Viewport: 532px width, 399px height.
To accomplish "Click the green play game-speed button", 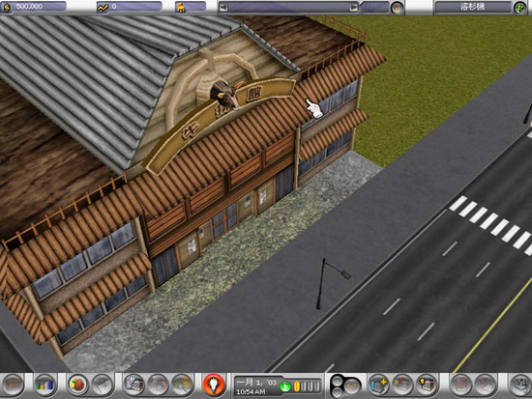I will click(285, 386).
